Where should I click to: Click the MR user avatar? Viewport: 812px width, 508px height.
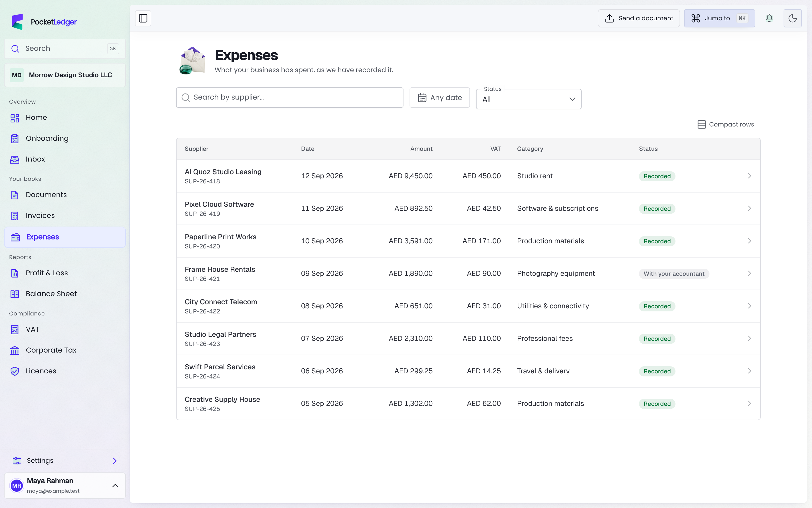16,486
